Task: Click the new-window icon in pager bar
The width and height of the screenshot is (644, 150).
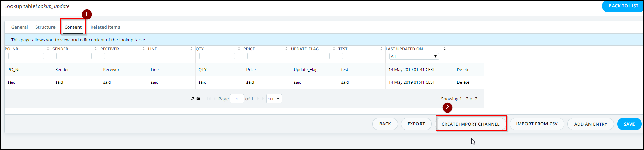Action: click(192, 99)
